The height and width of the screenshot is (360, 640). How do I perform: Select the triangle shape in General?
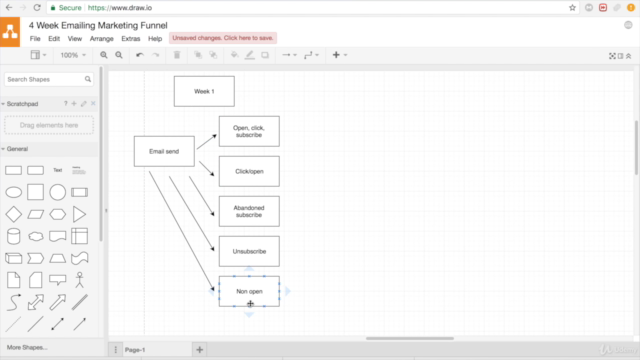80,214
